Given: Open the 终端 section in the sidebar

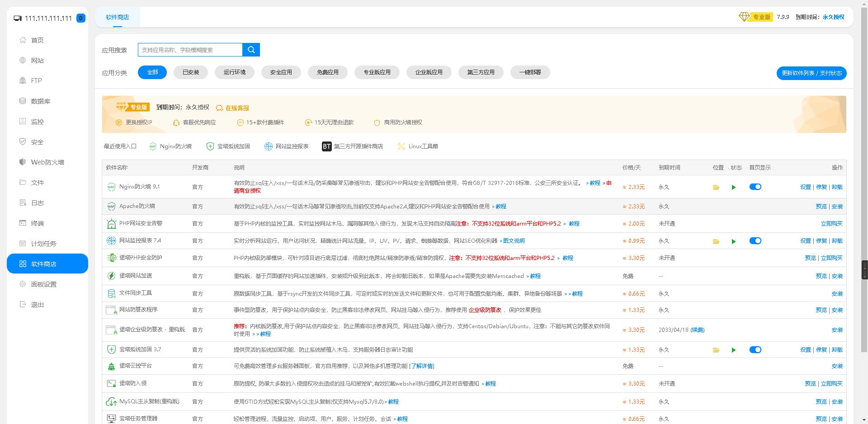Looking at the screenshot, I should tap(38, 223).
